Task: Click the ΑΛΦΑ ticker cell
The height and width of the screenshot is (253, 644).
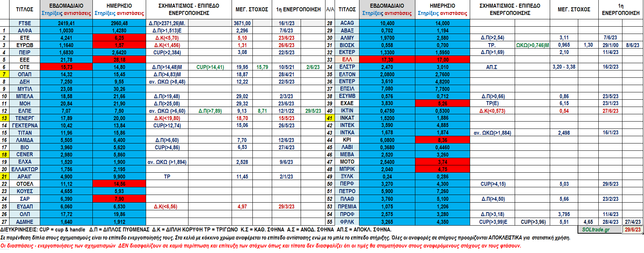Action: (24, 31)
